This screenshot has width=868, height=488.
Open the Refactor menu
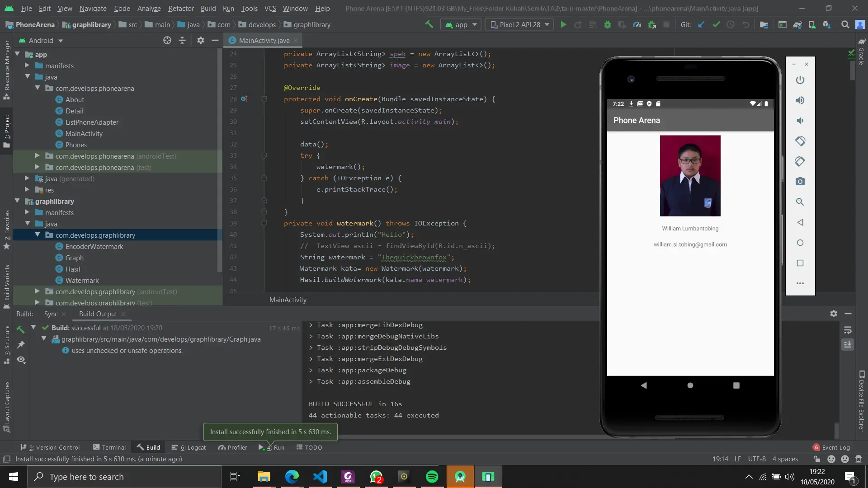tap(181, 8)
